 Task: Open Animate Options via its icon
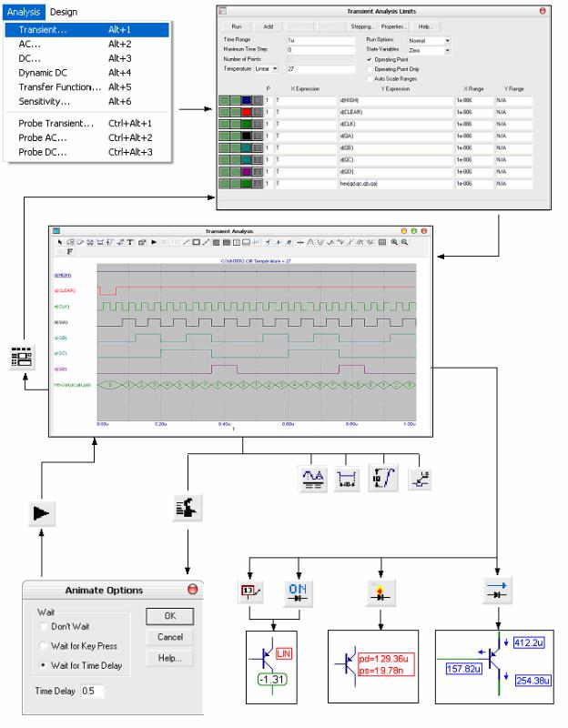tap(188, 507)
